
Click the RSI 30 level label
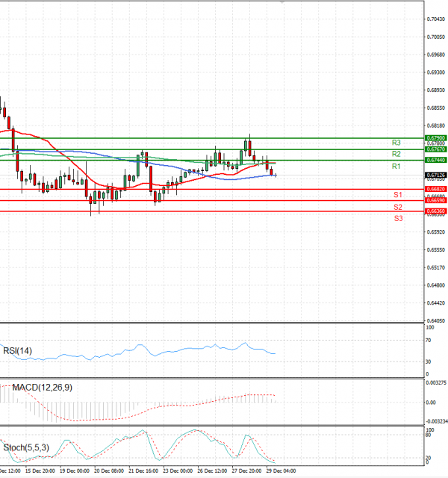click(x=428, y=361)
